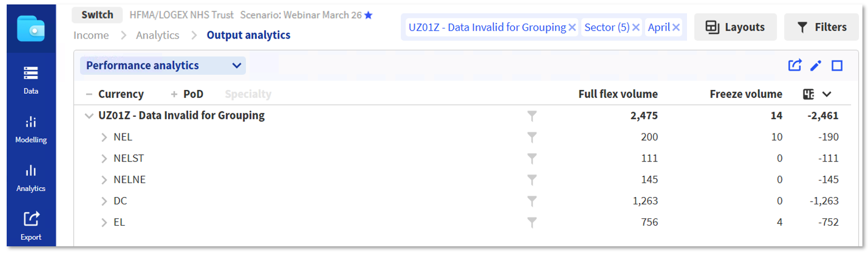This screenshot has height=253, width=868.
Task: Expand the NELST row
Action: 103,159
